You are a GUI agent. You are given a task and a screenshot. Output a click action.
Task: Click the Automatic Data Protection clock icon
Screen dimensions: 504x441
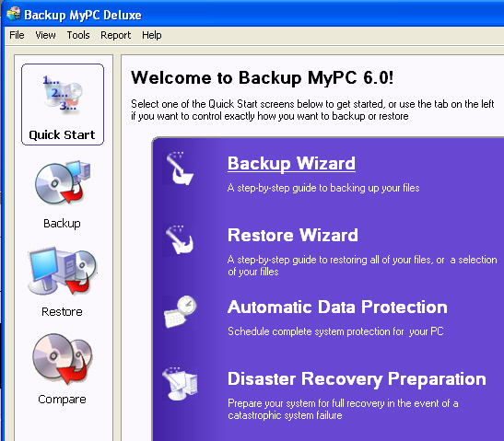tap(181, 311)
